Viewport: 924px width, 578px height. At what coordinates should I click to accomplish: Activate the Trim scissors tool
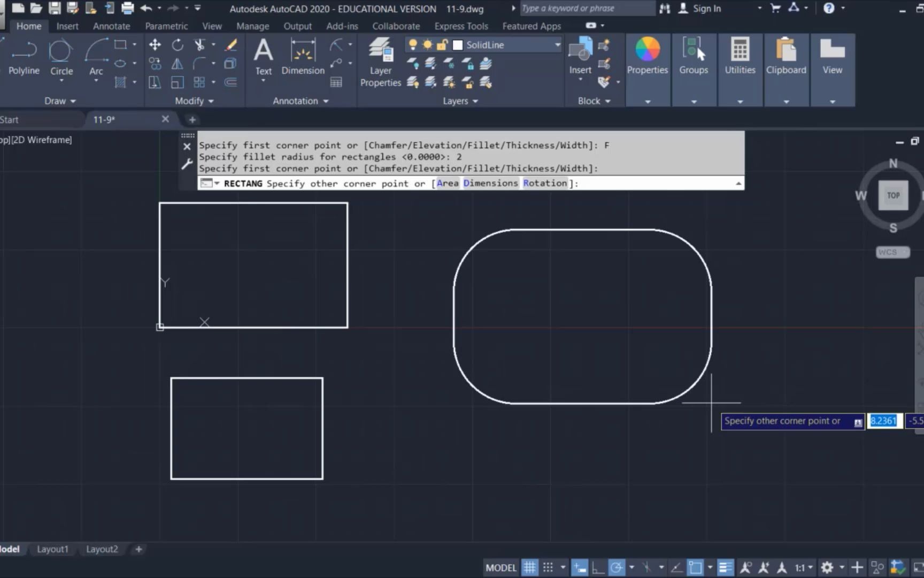pos(199,45)
